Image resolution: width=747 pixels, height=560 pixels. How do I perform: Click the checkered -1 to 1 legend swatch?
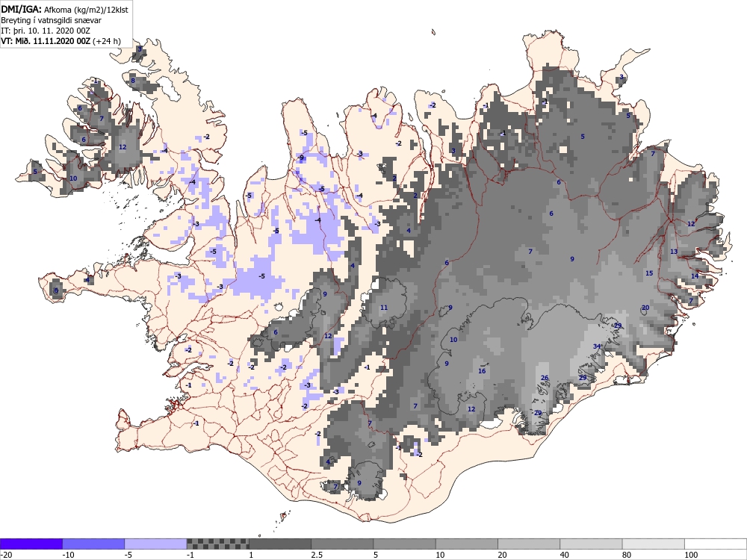[217, 544]
